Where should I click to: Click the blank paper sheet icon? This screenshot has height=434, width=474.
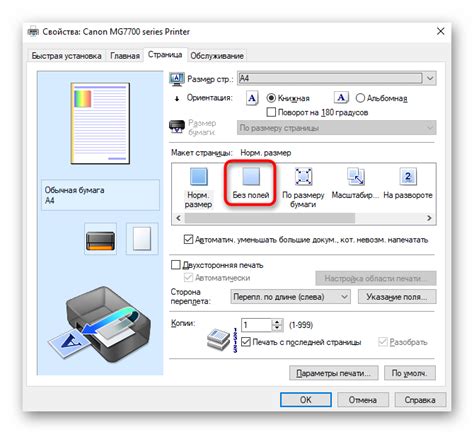click(142, 239)
